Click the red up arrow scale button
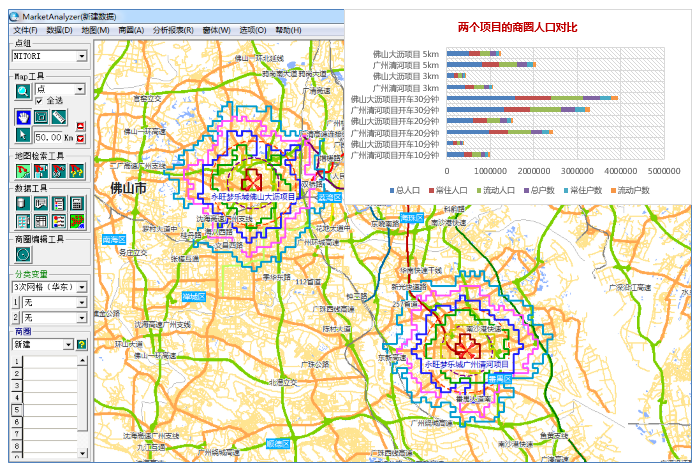699x467 pixels. [x=80, y=126]
